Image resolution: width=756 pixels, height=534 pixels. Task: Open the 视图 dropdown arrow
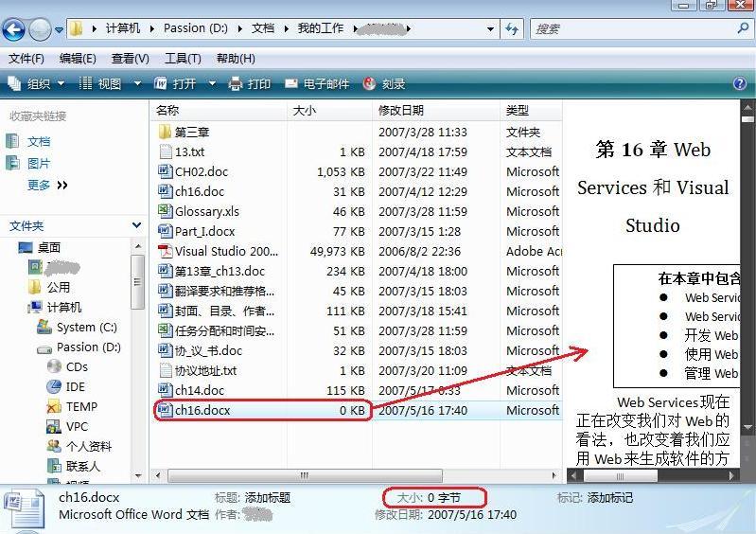[x=137, y=84]
